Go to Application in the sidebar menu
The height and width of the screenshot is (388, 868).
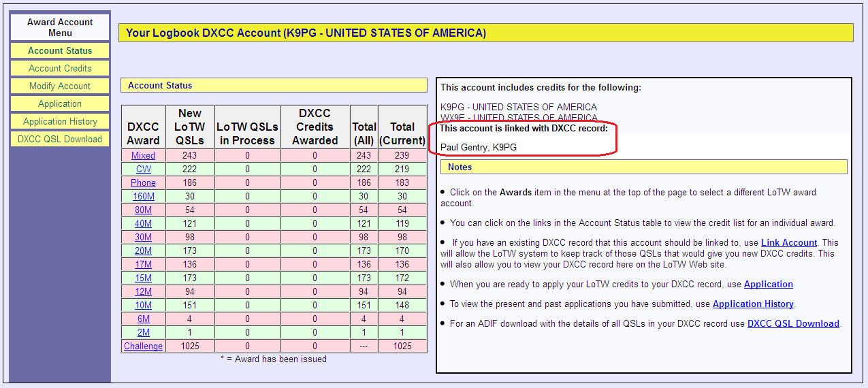click(x=60, y=104)
